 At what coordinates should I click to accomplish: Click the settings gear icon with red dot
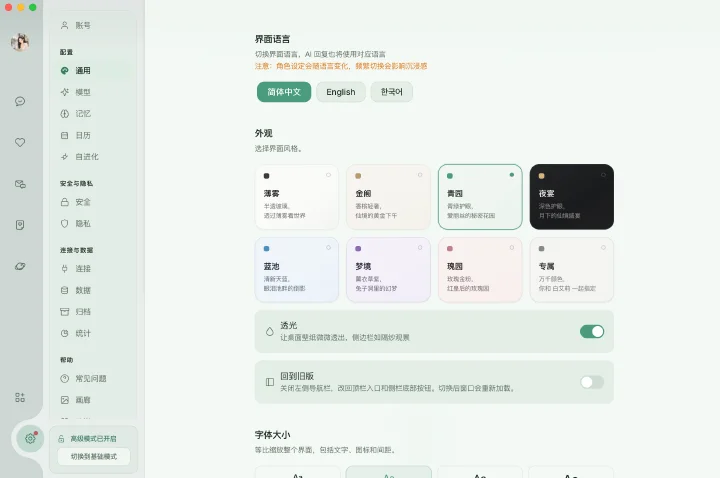pos(30,438)
